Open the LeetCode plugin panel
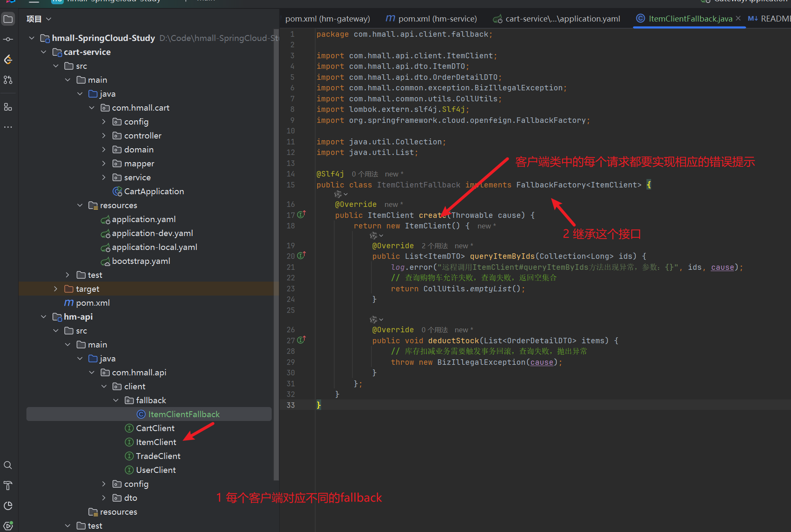 click(x=8, y=60)
